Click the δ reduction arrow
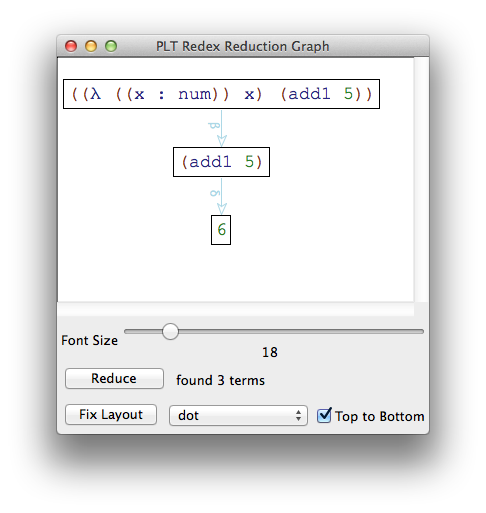 pos(222,196)
